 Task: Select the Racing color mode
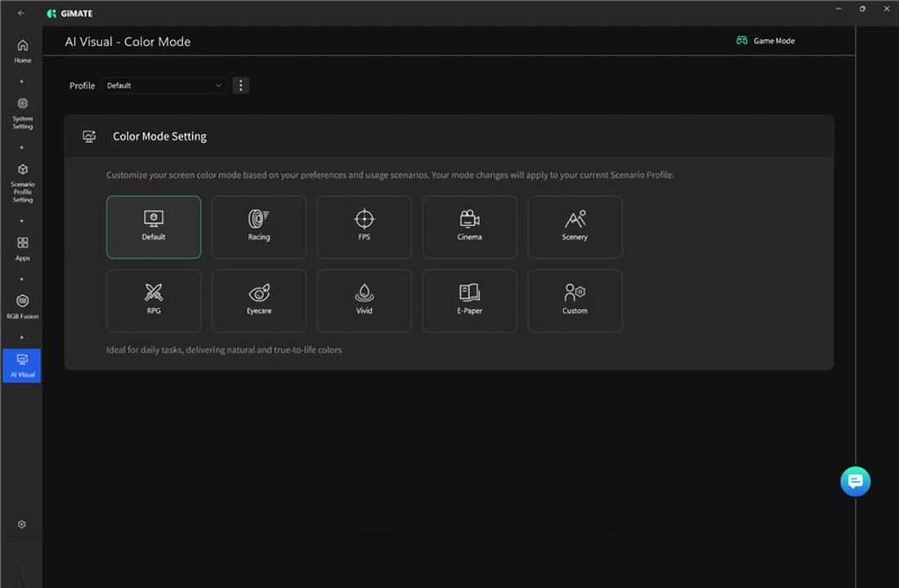pos(259,227)
